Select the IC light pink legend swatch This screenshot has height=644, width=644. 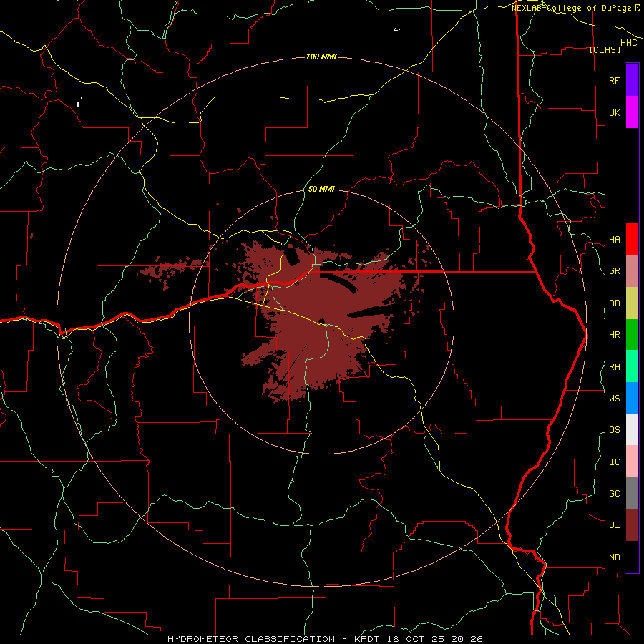[x=632, y=462]
